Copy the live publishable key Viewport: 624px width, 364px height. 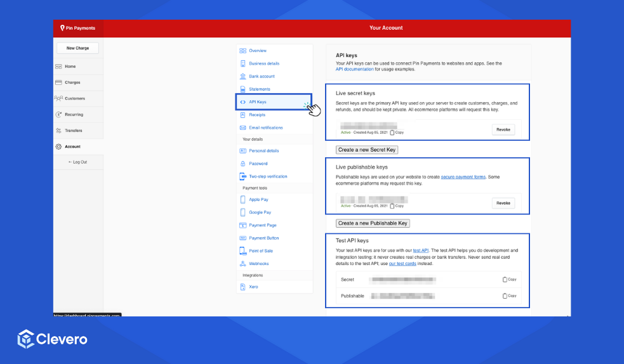point(397,206)
